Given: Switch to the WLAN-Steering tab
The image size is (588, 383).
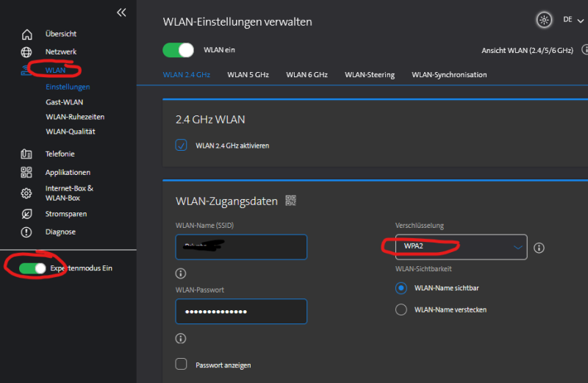Looking at the screenshot, I should [370, 75].
